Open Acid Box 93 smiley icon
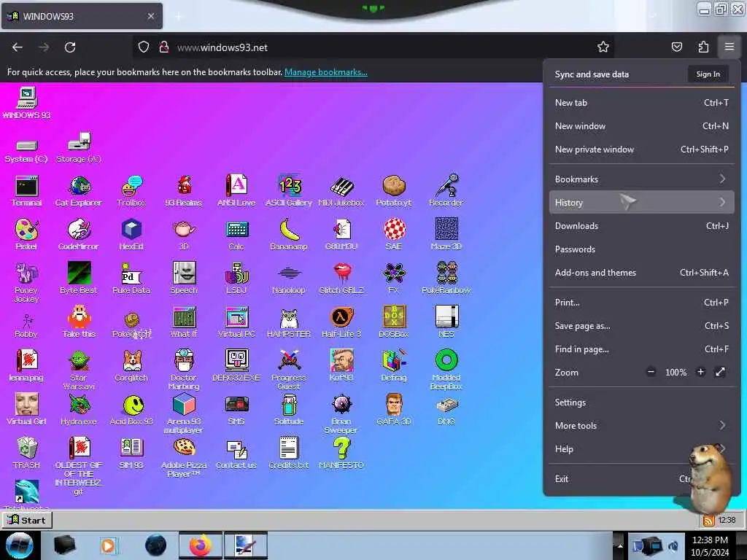Screen dimensions: 747x560 pos(131,410)
